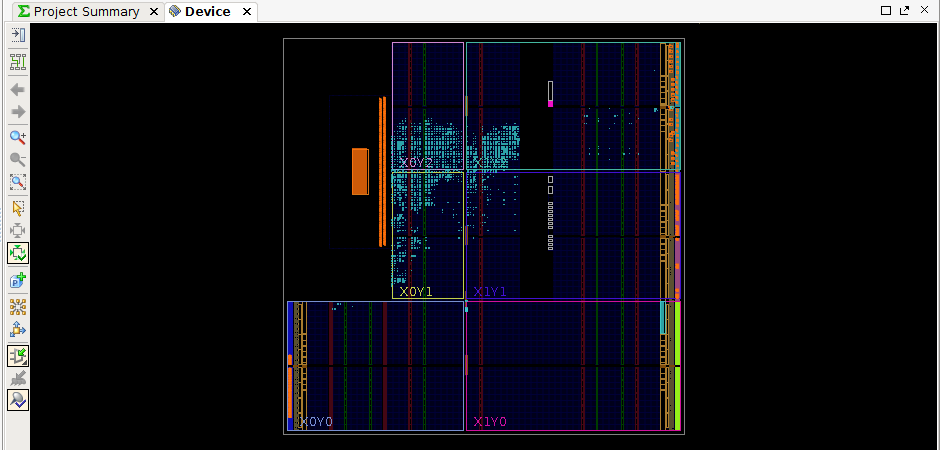Screen dimensions: 940x450
Task: Click the orange cell connections icon
Action: (17, 306)
